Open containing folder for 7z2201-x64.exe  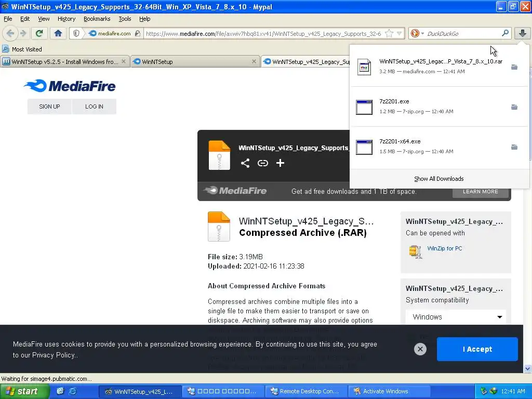tap(514, 147)
